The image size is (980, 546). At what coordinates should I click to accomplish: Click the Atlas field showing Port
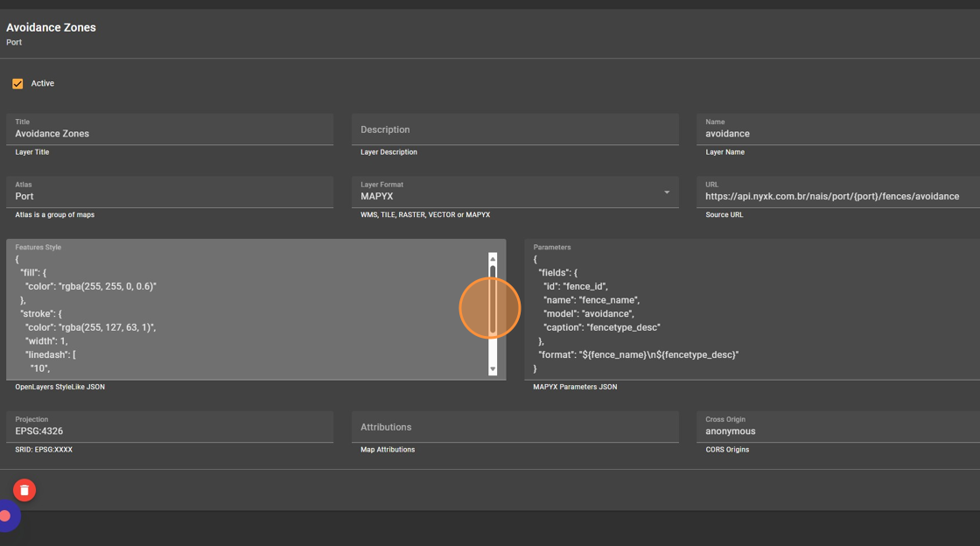point(170,196)
